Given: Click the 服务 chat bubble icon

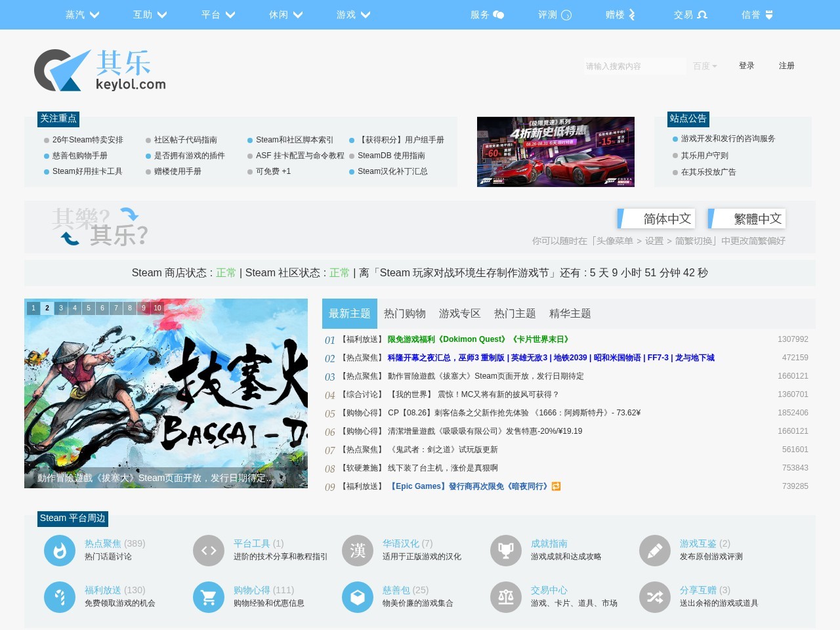Looking at the screenshot, I should click(499, 14).
